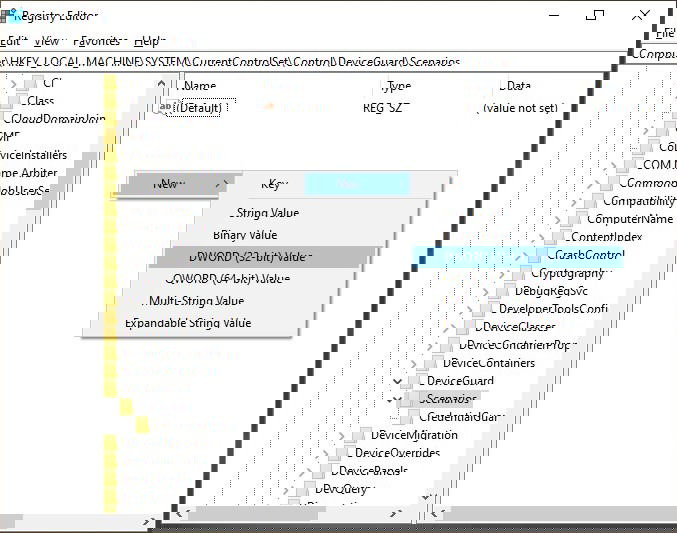Click the REG_SZ type cell
The height and width of the screenshot is (533, 677).
pos(386,108)
